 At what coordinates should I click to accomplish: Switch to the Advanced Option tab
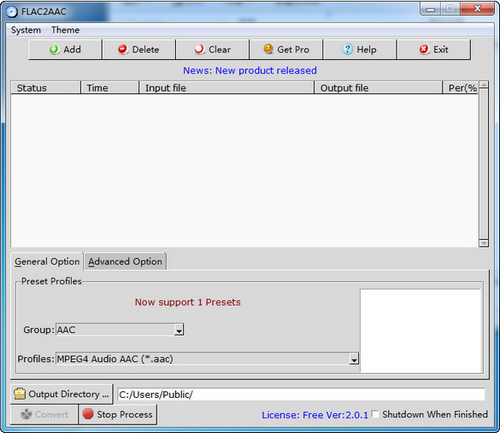point(125,262)
